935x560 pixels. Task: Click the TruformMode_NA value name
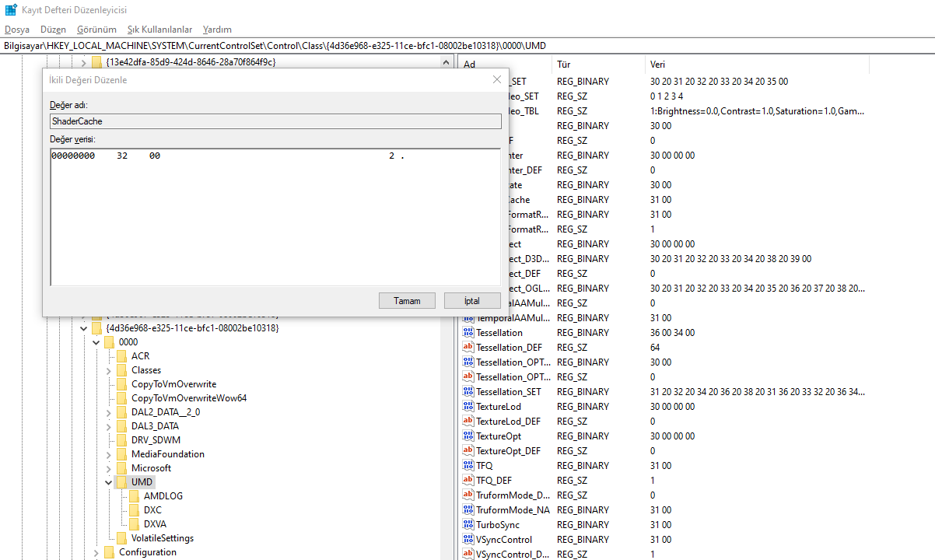tap(513, 509)
